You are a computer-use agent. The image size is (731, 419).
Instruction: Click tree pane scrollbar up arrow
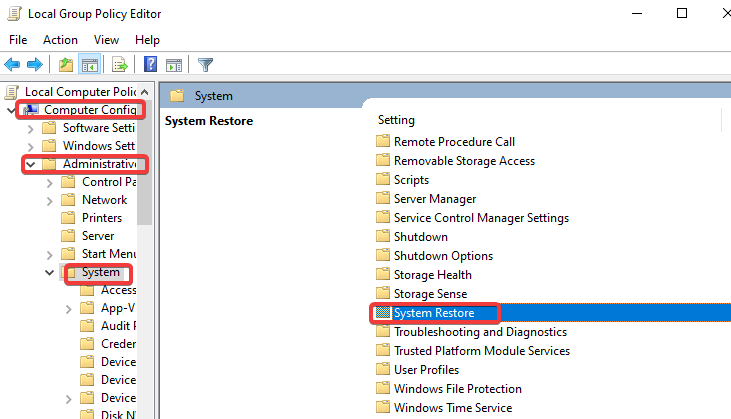145,92
